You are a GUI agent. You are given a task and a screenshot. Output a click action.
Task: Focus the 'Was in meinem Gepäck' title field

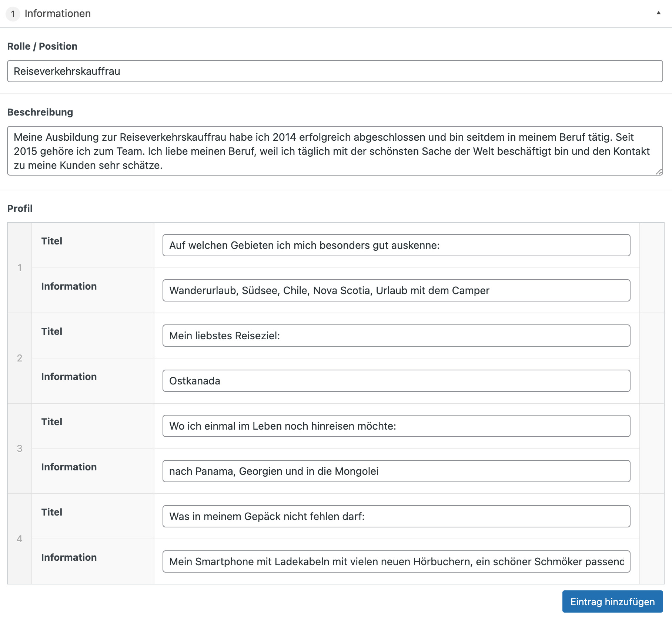tap(396, 516)
